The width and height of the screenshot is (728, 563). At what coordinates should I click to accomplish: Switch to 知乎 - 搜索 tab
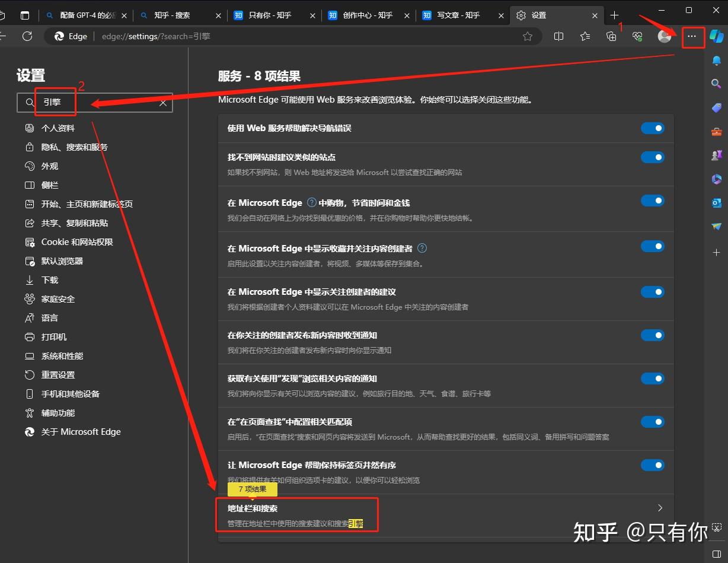pyautogui.click(x=180, y=15)
